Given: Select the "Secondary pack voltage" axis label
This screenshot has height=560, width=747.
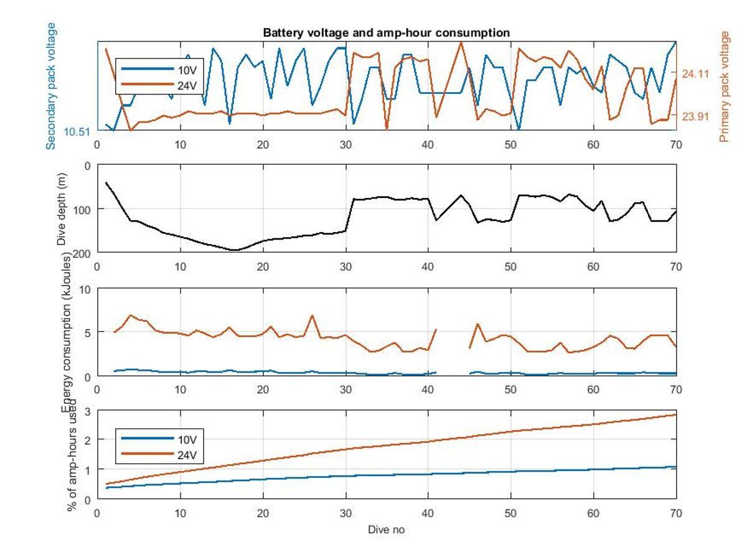Looking at the screenshot, I should [x=51, y=86].
